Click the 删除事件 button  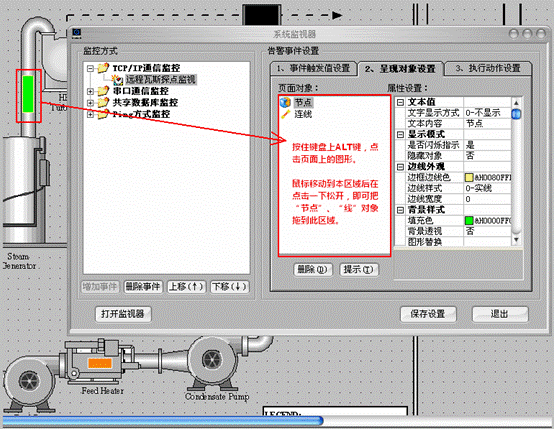143,287
